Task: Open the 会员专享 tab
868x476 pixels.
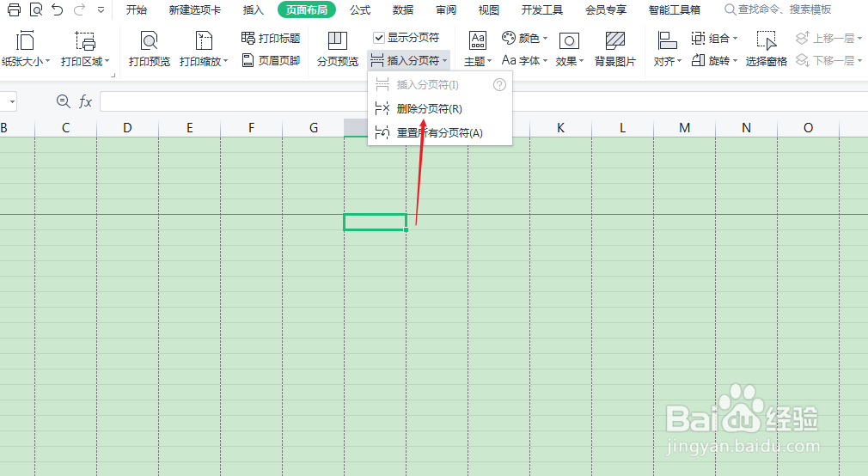Action: 606,10
